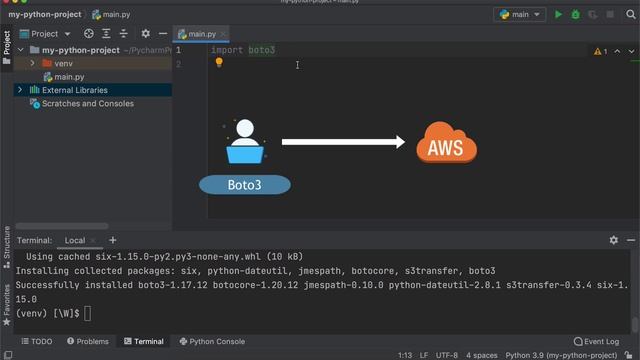Image resolution: width=640 pixels, height=360 pixels.
Task: Run the main configuration
Action: (558, 15)
